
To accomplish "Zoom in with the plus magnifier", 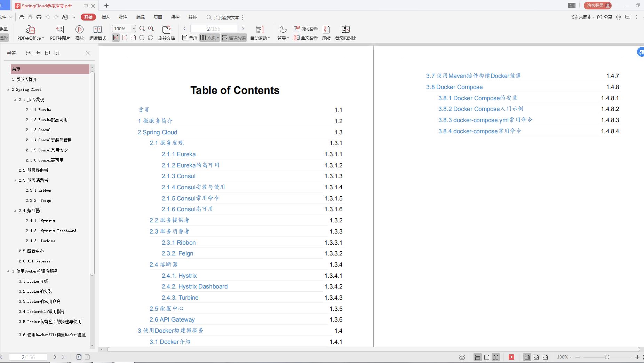I will [x=151, y=29].
